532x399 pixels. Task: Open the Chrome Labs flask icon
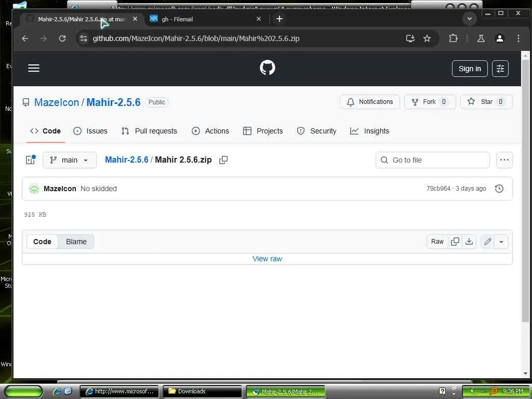[481, 38]
